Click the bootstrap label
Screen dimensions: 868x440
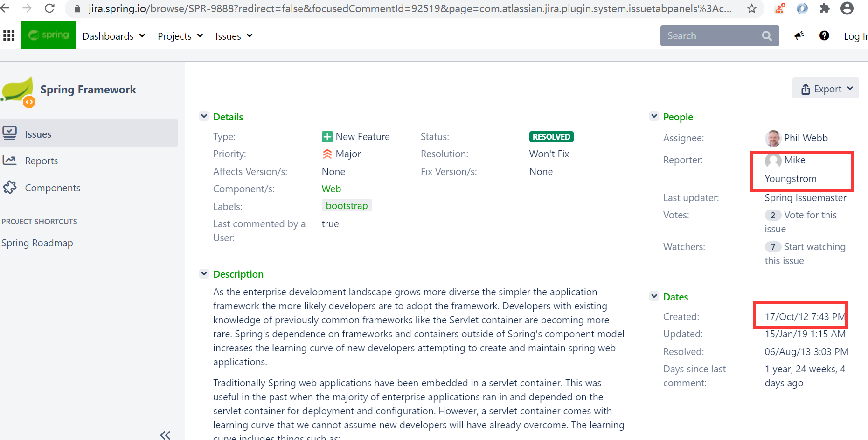(x=347, y=205)
